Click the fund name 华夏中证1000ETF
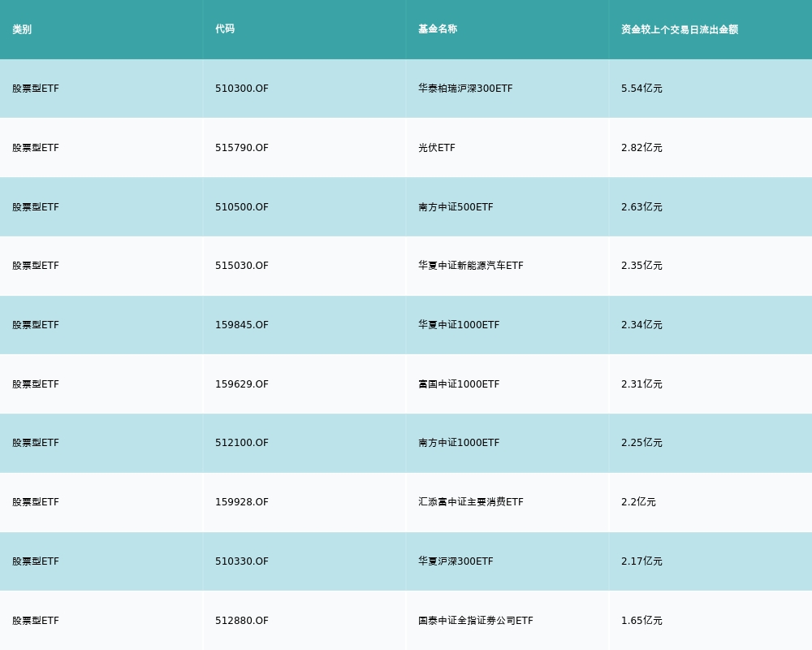 tap(459, 324)
